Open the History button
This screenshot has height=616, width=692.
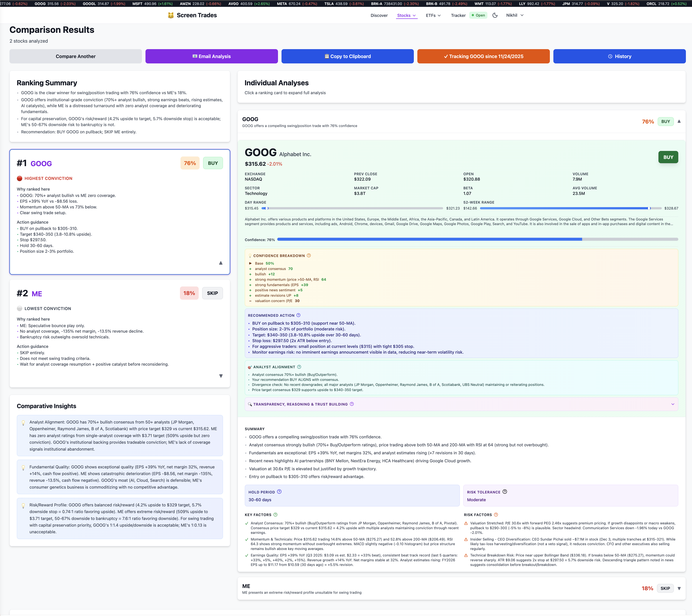coord(620,56)
